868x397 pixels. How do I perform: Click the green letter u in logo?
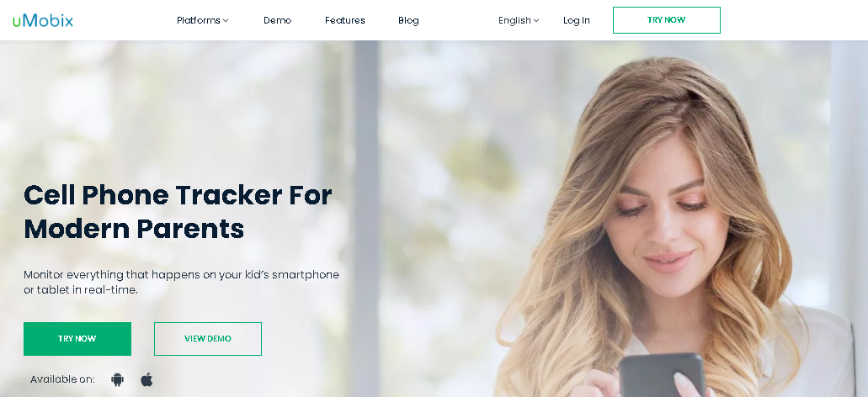tap(17, 22)
